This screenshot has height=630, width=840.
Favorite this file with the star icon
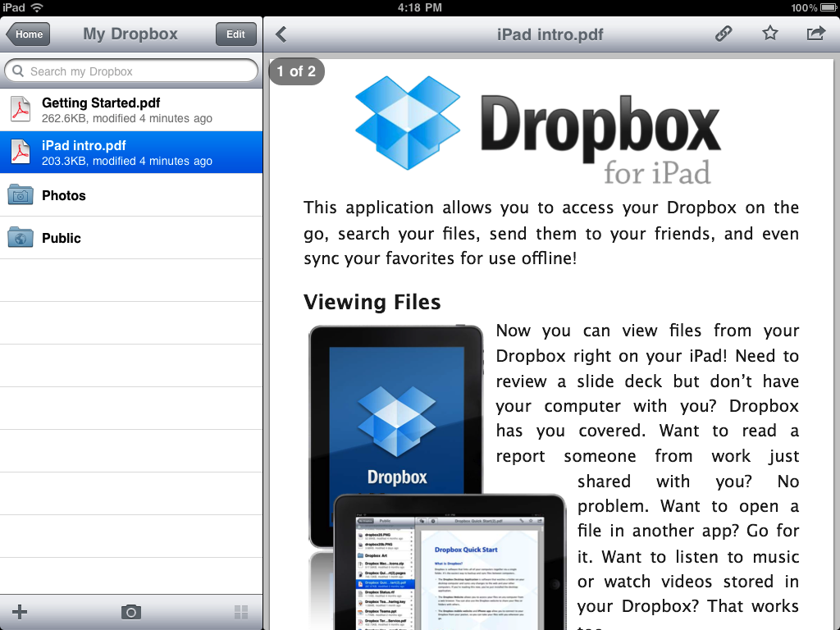(x=769, y=34)
